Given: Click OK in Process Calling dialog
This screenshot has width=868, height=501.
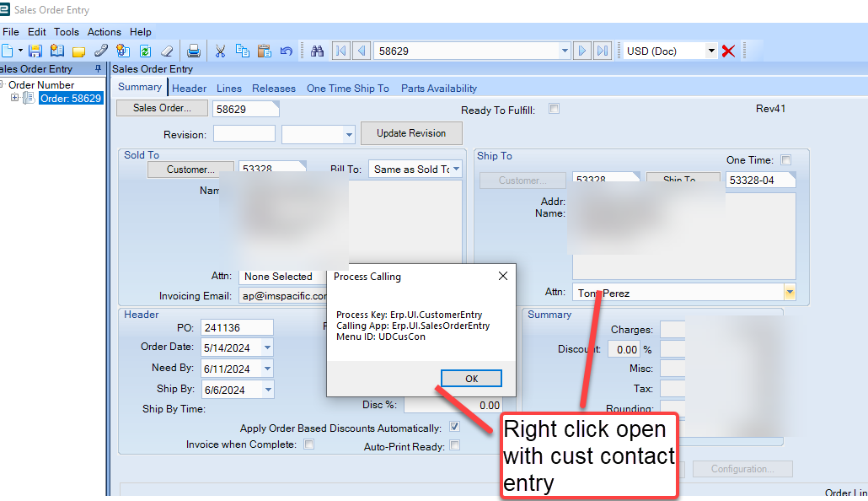Looking at the screenshot, I should tap(472, 379).
